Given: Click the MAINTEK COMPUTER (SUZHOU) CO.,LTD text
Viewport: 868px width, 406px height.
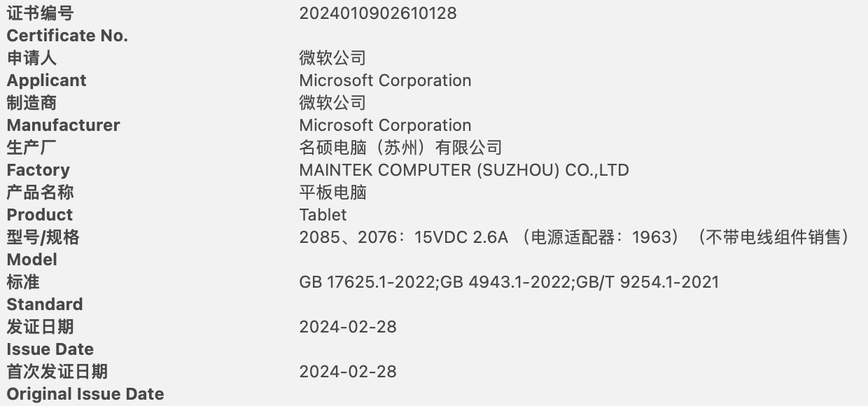Looking at the screenshot, I should pyautogui.click(x=463, y=170).
